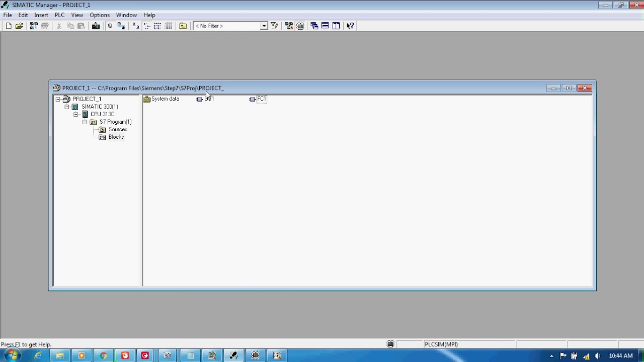644x362 pixels.
Task: Minimize the PROJECT_1 project window
Action: 553,88
